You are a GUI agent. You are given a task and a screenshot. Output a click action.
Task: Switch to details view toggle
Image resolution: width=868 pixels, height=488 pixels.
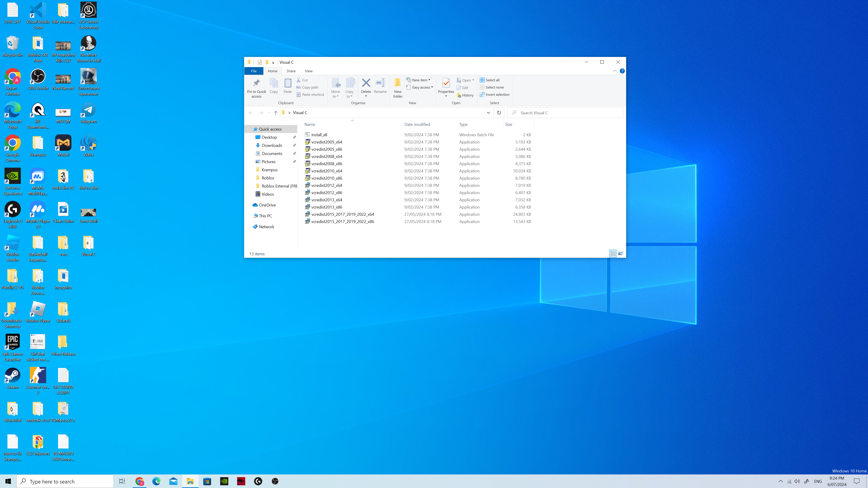click(x=613, y=253)
